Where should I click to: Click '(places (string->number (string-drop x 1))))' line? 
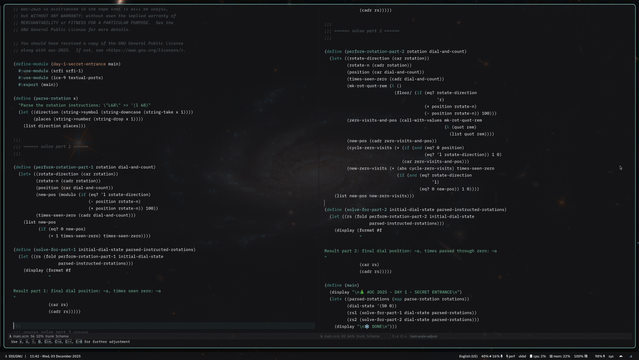88,119
